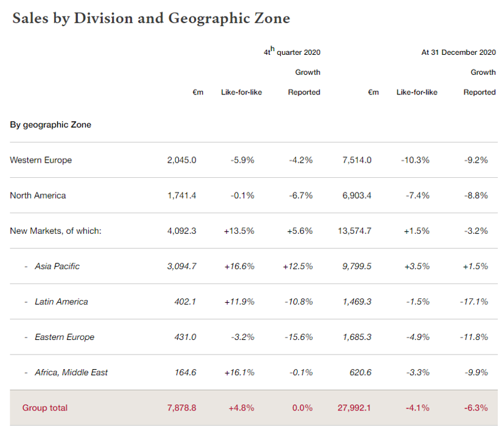The width and height of the screenshot is (504, 430).
Task: Click the Africa, Middle East label
Action: click(x=71, y=372)
